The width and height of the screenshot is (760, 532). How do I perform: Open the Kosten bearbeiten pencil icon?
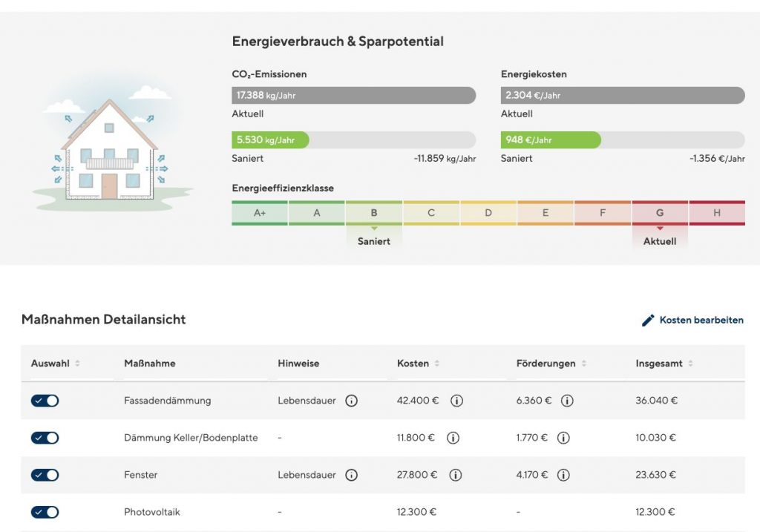click(649, 320)
